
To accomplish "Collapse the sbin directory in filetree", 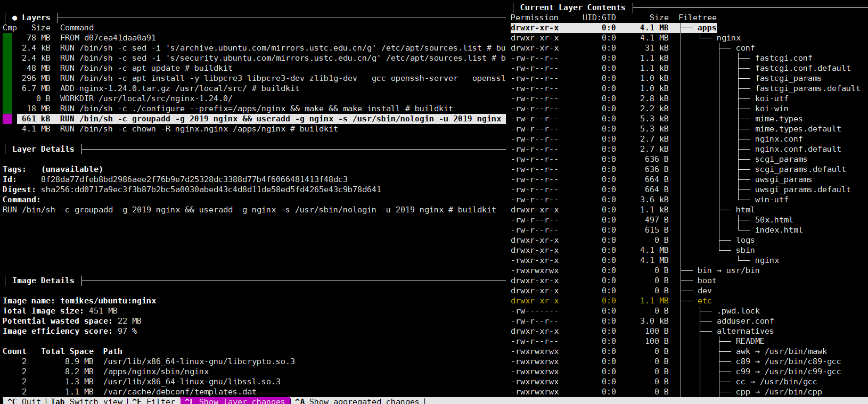I will click(745, 250).
